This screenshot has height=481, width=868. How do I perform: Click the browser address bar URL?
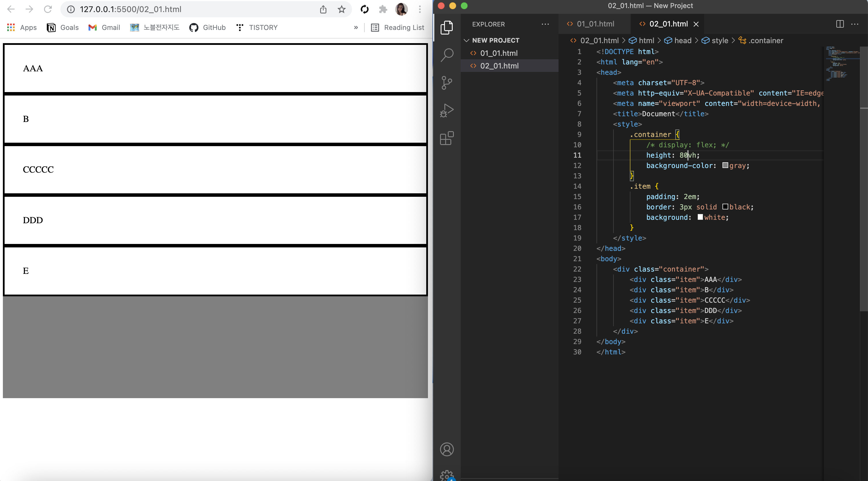coord(131,9)
